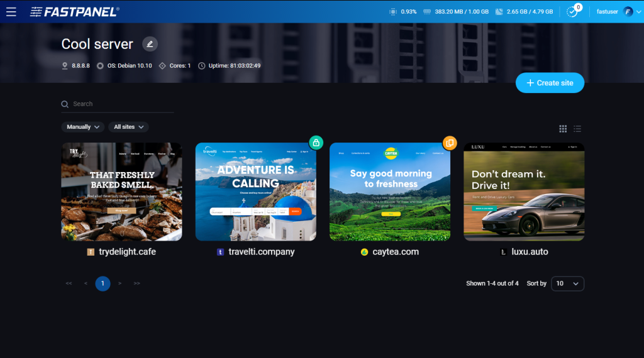This screenshot has width=644, height=358.
Task: Edit the Cool server name
Action: (150, 44)
